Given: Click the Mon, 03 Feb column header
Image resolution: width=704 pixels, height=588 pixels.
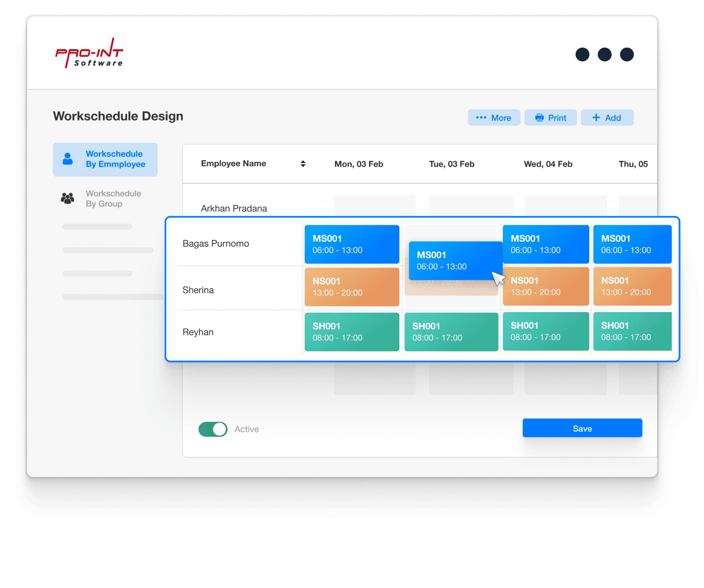Looking at the screenshot, I should (359, 164).
